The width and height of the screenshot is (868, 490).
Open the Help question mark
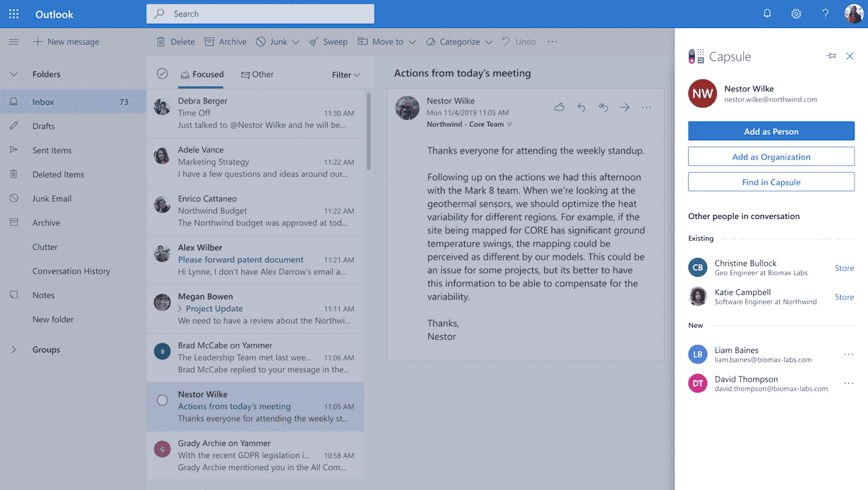pos(825,13)
